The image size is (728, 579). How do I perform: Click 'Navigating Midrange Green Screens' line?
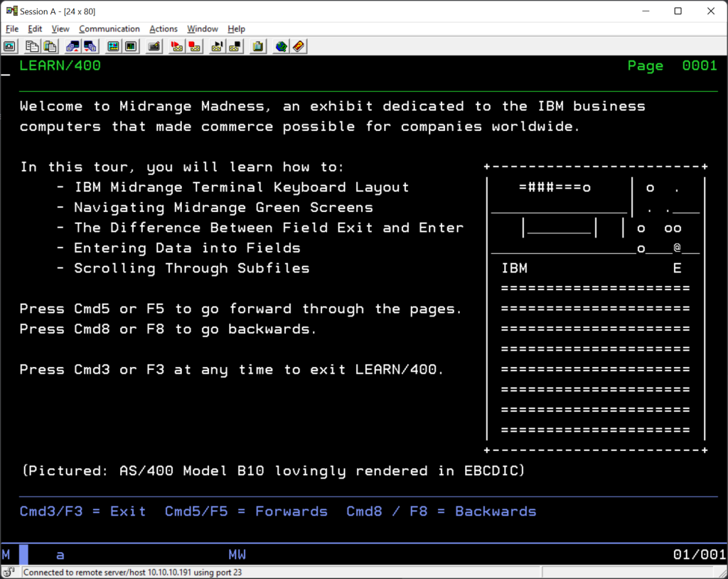tap(223, 207)
